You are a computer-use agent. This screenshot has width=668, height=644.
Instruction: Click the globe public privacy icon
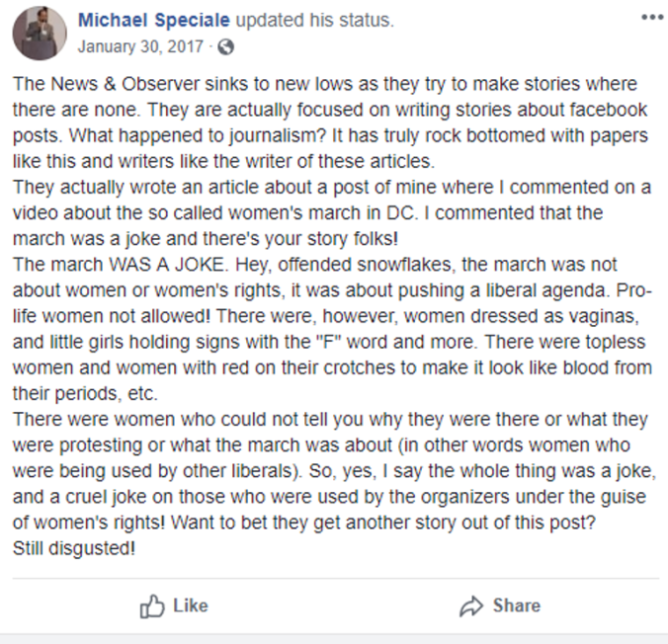point(225,46)
